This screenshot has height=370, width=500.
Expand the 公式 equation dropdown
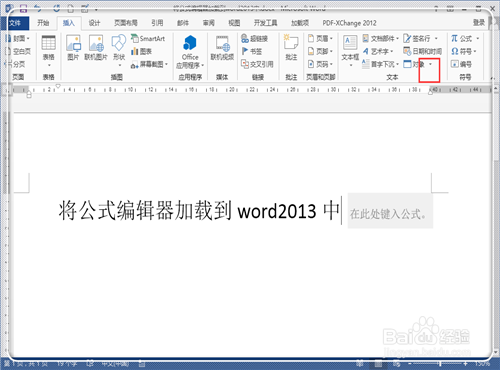[x=477, y=39]
